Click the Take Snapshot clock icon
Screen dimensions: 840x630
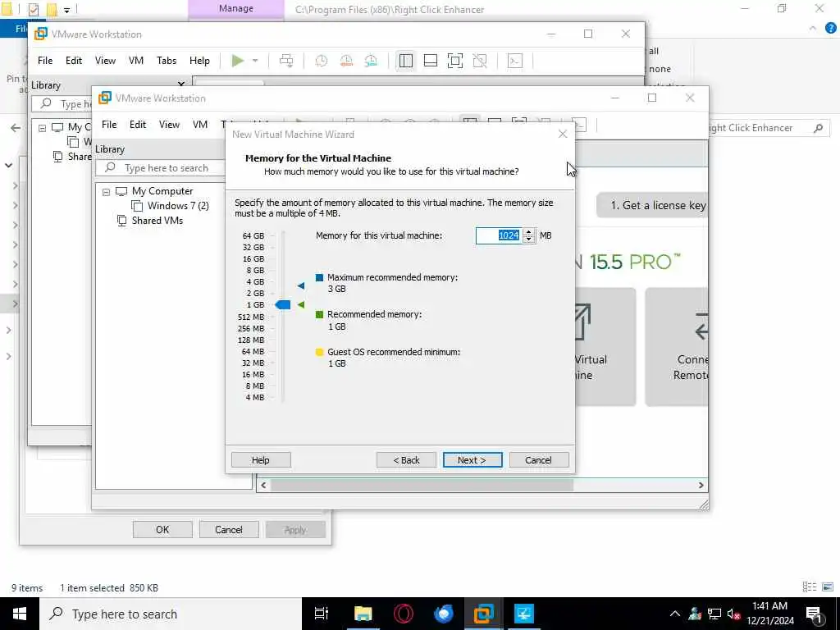[322, 61]
